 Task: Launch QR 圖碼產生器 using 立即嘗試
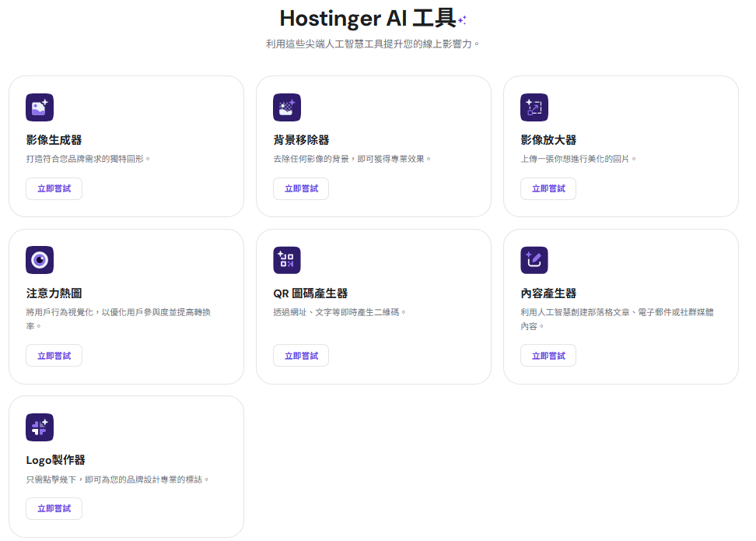tap(301, 356)
